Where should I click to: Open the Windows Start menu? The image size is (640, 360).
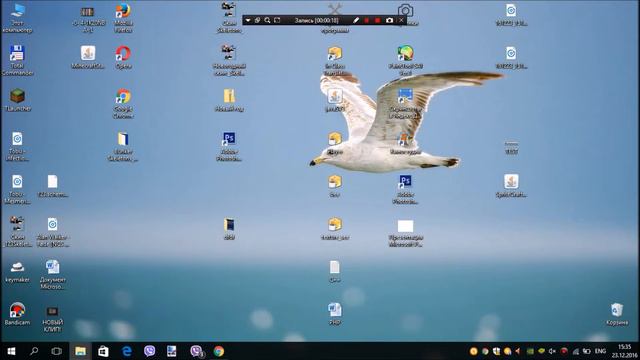(11, 351)
